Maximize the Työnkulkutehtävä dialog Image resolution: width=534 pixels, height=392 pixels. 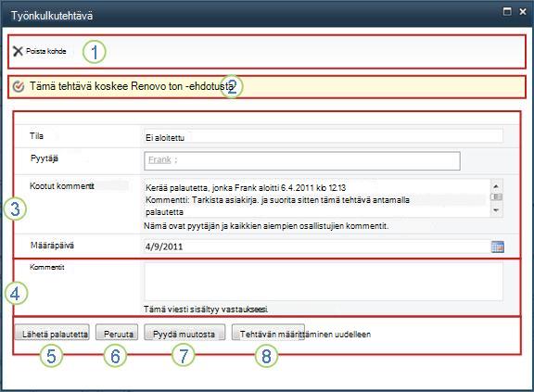(507, 11)
